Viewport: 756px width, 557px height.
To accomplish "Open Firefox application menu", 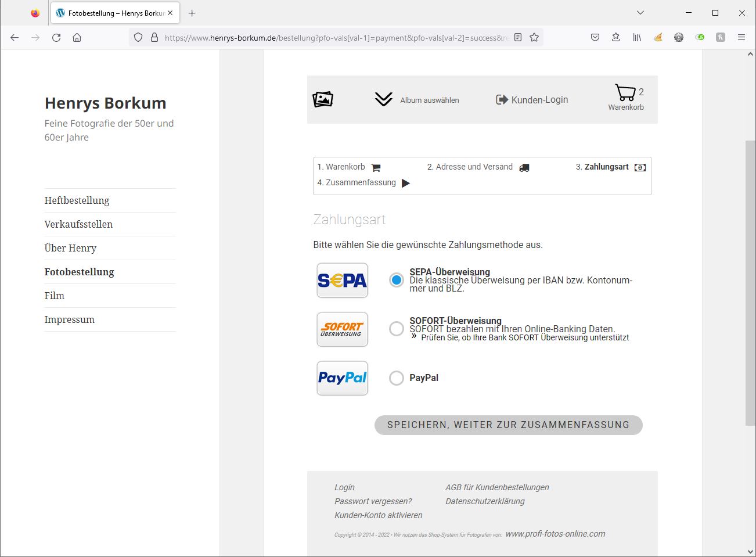I will coord(741,37).
